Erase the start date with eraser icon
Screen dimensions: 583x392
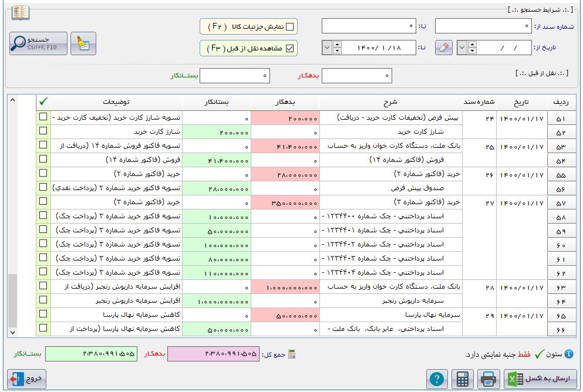pos(444,48)
